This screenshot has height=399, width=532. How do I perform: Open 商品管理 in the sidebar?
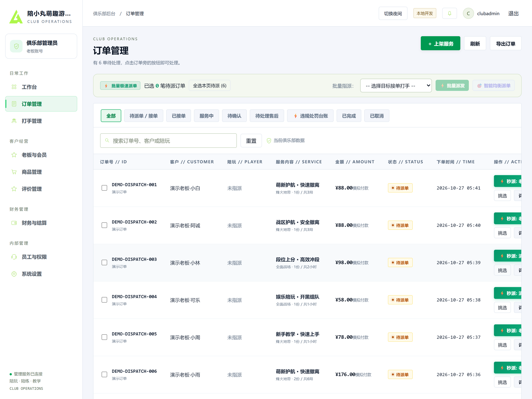41,172
